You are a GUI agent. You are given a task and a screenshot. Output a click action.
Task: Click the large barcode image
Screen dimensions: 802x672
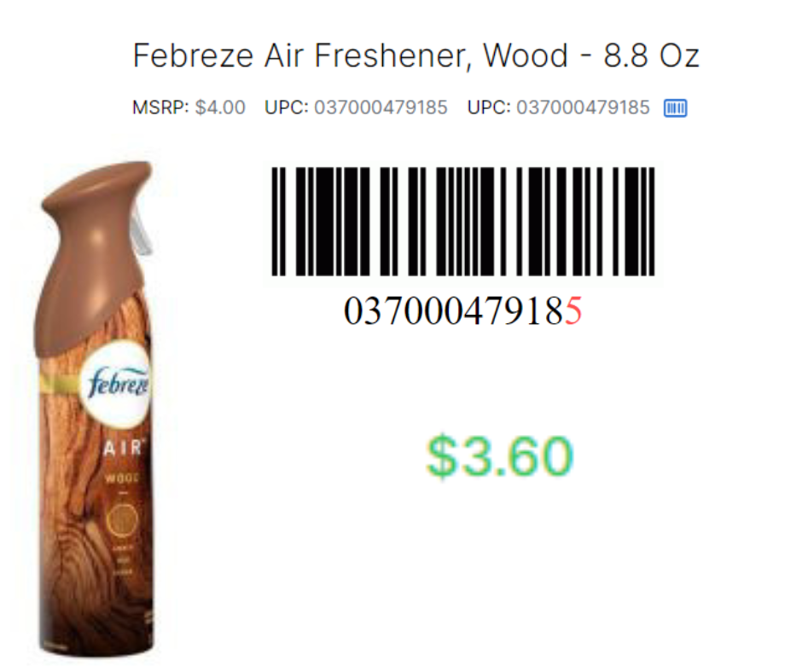[463, 222]
